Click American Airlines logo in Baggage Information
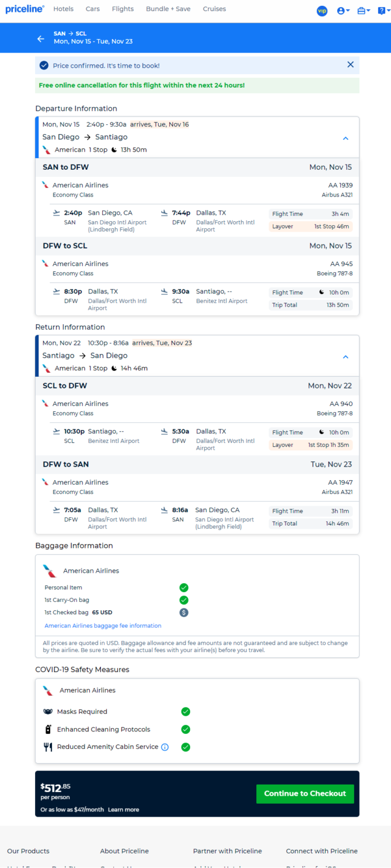The width and height of the screenshot is (391, 868). point(50,571)
